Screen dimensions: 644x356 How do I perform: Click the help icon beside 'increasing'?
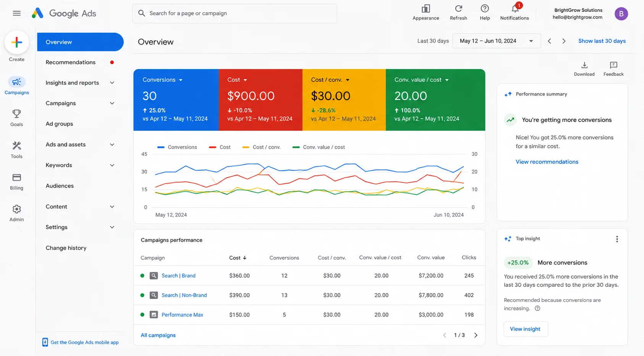click(x=537, y=308)
